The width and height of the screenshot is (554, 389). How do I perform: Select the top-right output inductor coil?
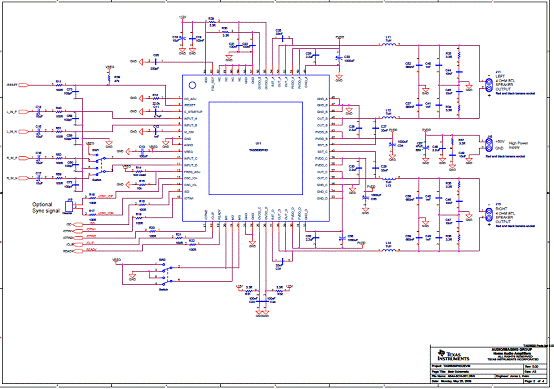(x=389, y=44)
